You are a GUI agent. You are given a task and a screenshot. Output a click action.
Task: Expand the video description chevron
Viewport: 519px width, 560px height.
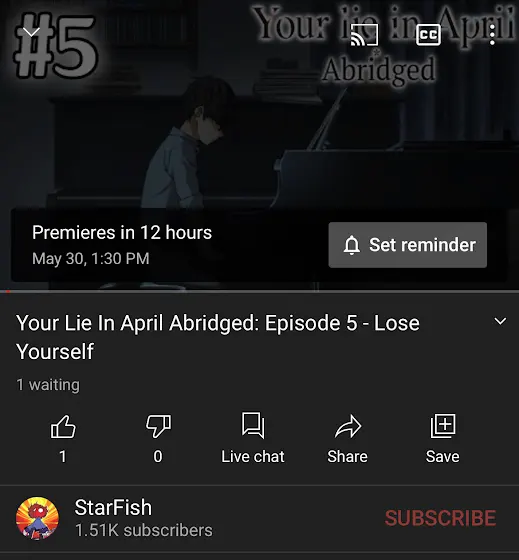(500, 321)
